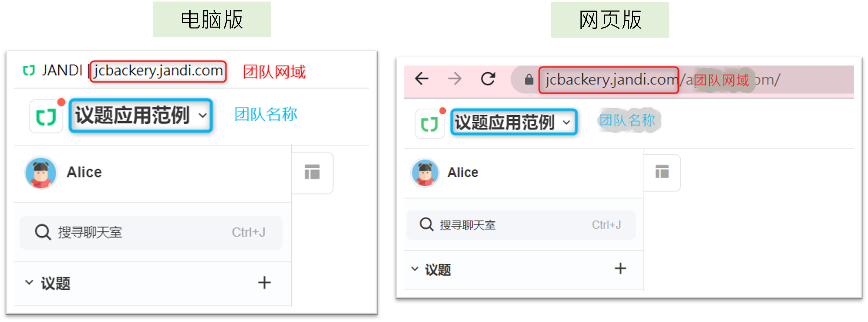Open the board layout icon beside Alice in desktop version
This screenshot has height=322, width=868.
[x=312, y=172]
